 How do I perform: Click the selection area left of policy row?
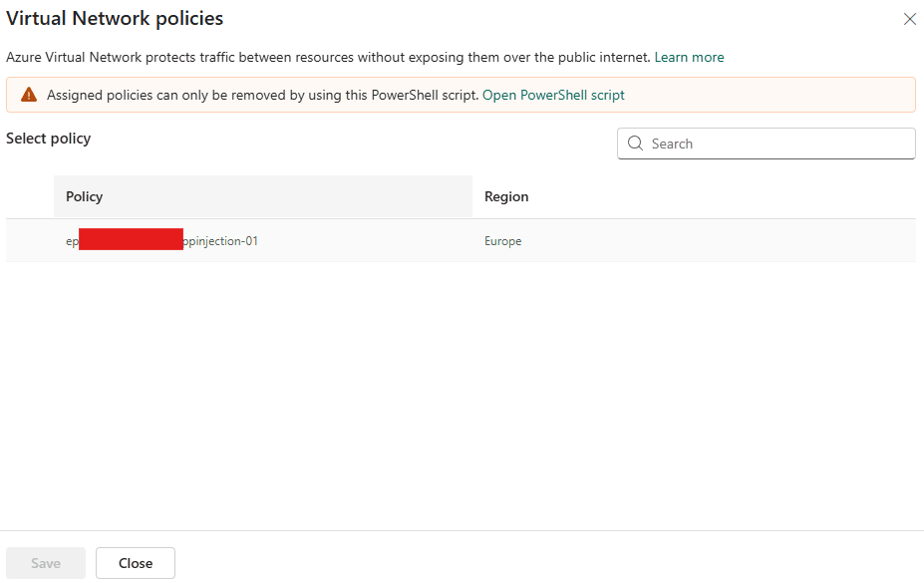point(30,241)
